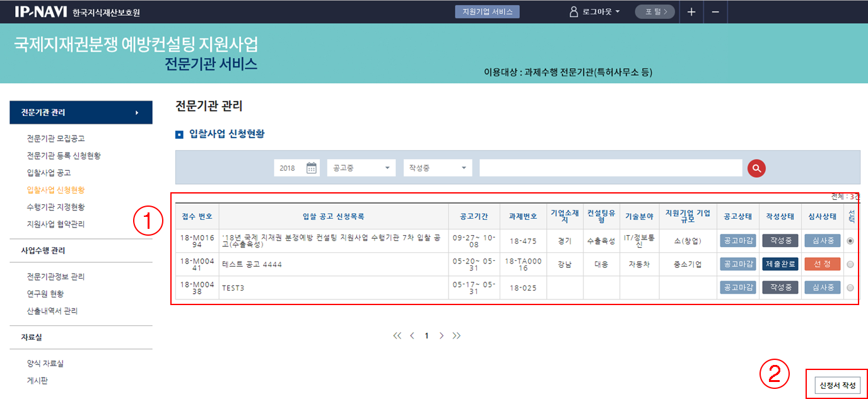
Task: Click the minus zoom-out icon in header
Action: (x=715, y=12)
